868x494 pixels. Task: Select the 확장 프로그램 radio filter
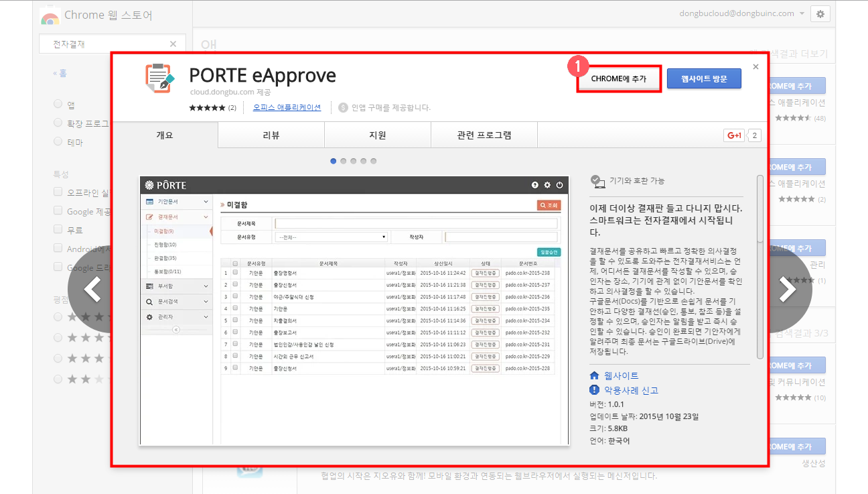click(x=58, y=123)
